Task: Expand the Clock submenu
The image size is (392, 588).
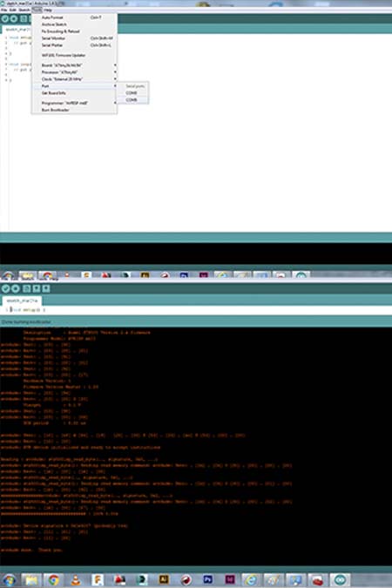Action: pyautogui.click(x=74, y=79)
